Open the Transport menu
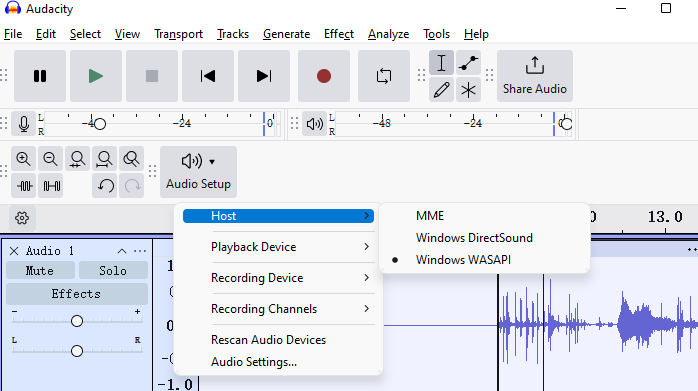 pos(178,34)
